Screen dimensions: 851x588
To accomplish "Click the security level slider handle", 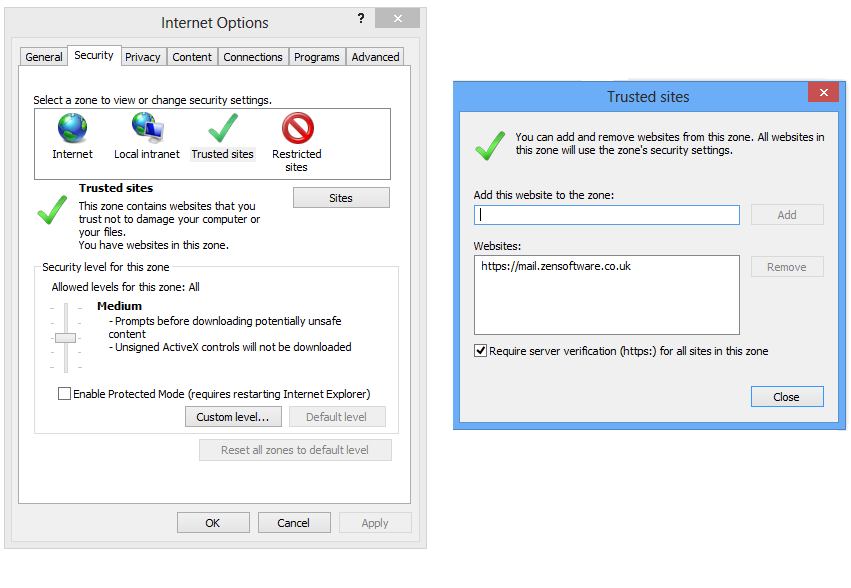I will [66, 338].
